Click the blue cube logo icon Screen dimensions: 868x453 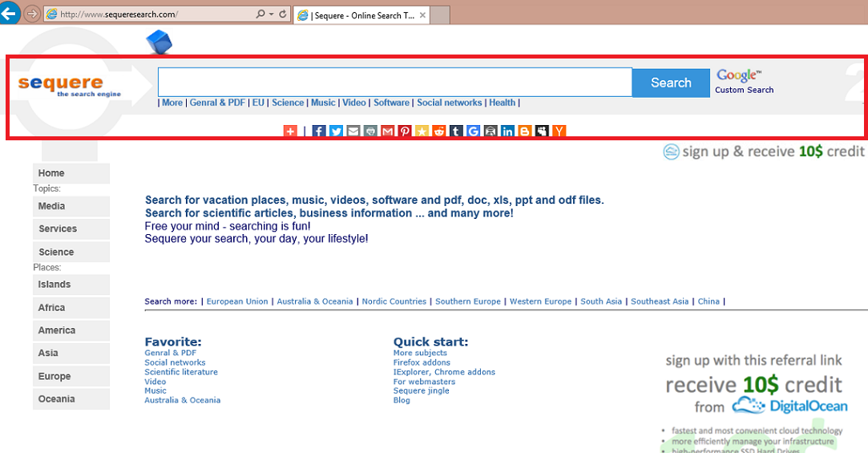point(159,42)
